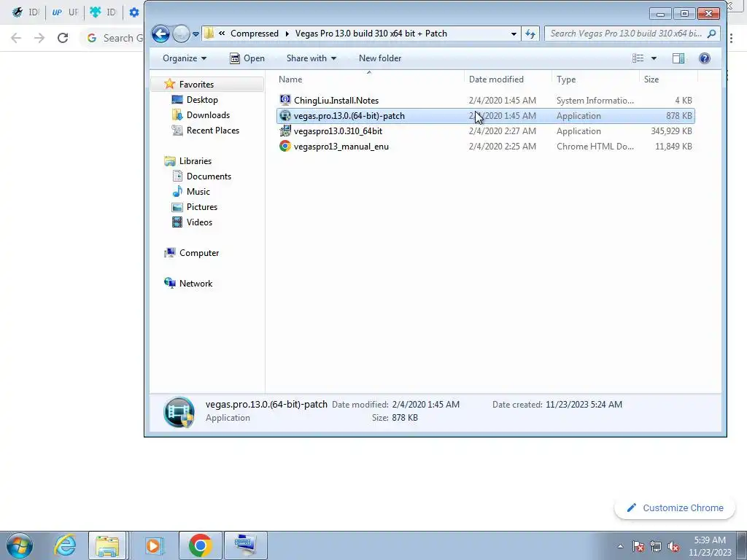Click the folder icon in the address bar
Viewport: 747px width, 560px height.
coord(209,34)
